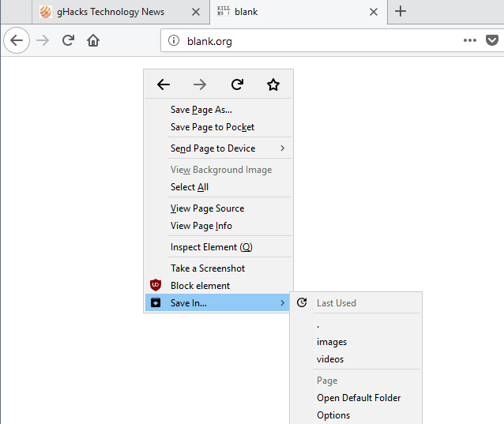Click the context menu forward arrow
504x424 pixels.
tap(200, 84)
